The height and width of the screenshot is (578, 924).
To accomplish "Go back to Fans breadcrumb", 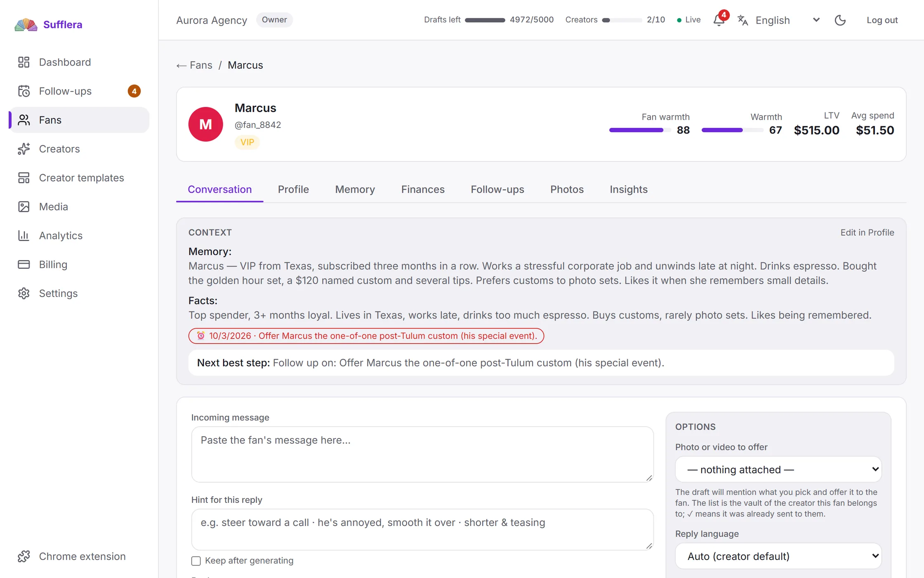I will point(194,65).
